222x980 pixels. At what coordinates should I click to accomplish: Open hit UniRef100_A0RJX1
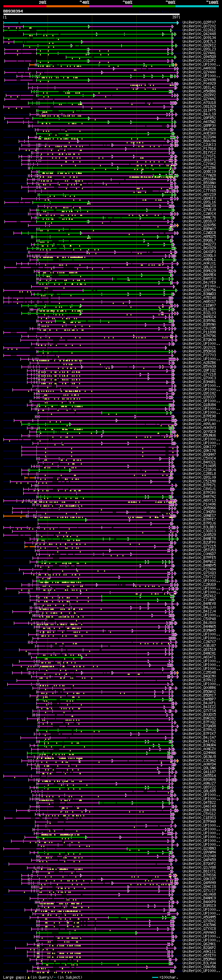coord(199,263)
